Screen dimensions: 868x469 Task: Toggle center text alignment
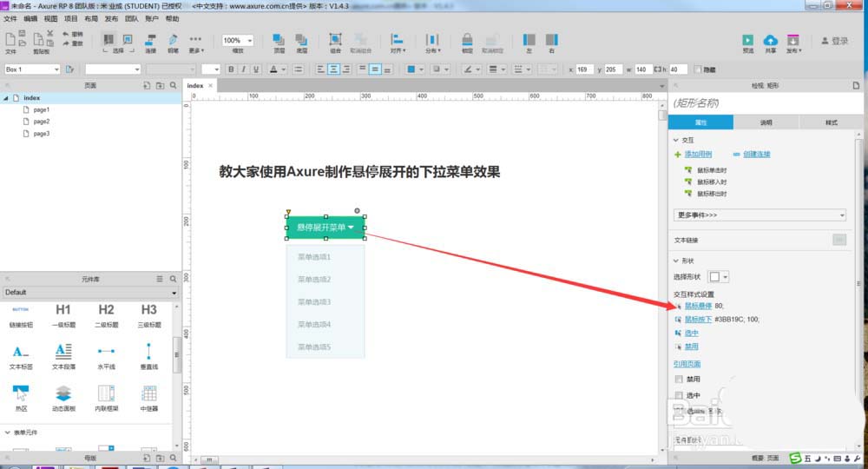pos(333,69)
